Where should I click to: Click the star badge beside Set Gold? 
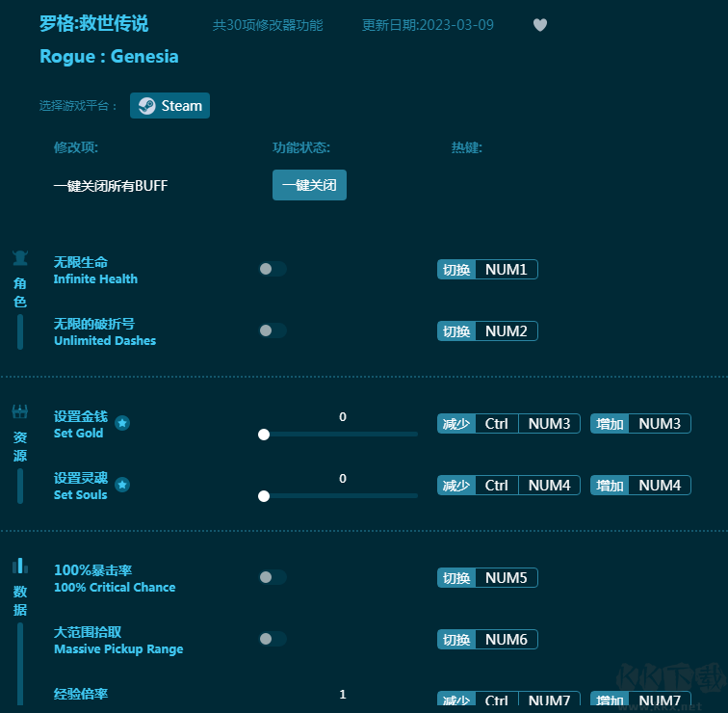pyautogui.click(x=122, y=423)
